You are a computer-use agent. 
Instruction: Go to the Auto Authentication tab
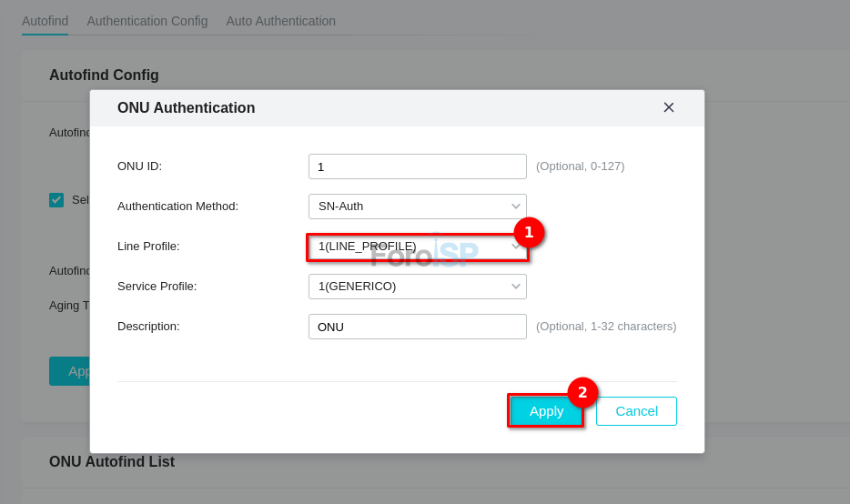pos(280,21)
